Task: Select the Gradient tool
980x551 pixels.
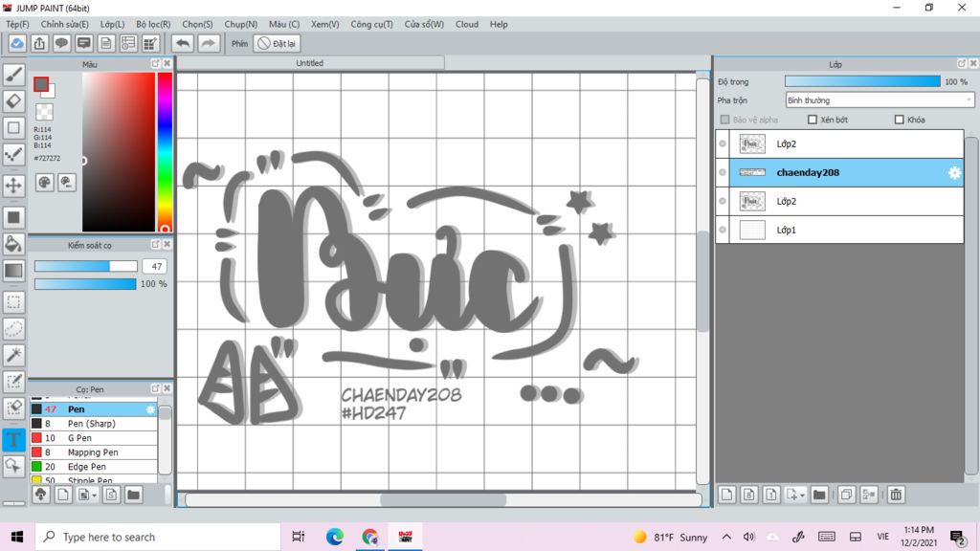Action: click(13, 271)
